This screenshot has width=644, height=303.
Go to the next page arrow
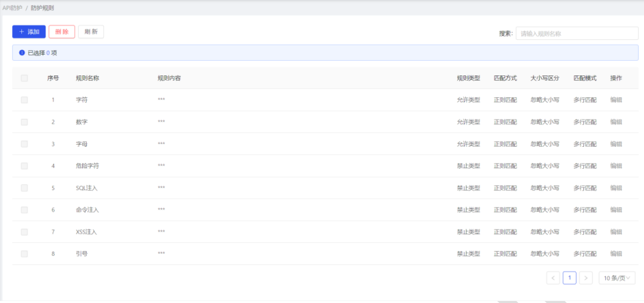point(585,278)
